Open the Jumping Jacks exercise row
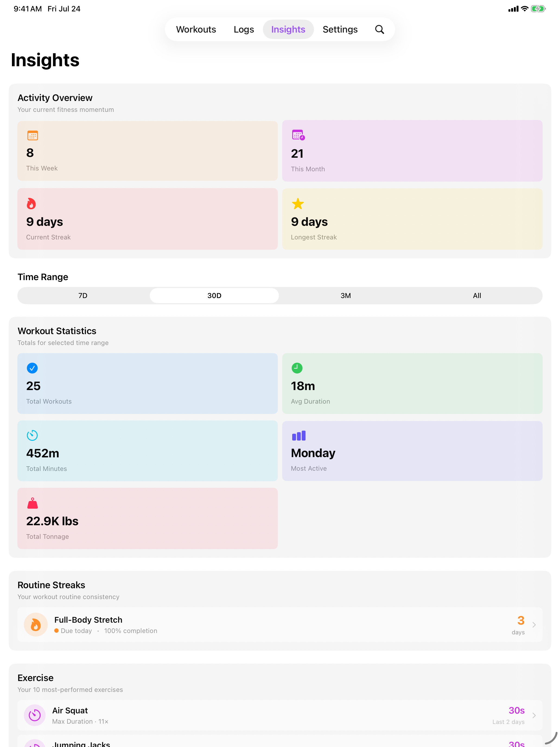Image resolution: width=560 pixels, height=747 pixels. [x=280, y=741]
